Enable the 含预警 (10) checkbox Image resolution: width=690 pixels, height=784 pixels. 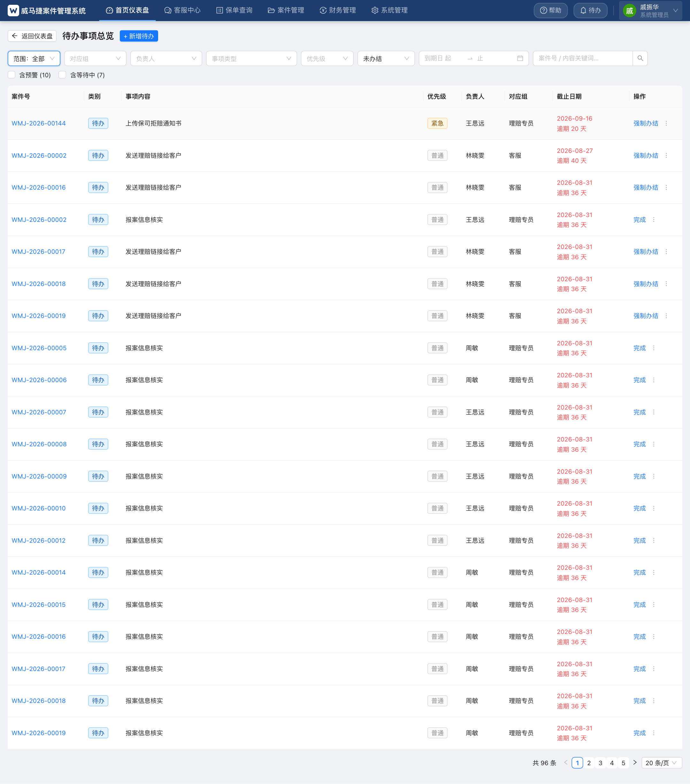[x=12, y=75]
